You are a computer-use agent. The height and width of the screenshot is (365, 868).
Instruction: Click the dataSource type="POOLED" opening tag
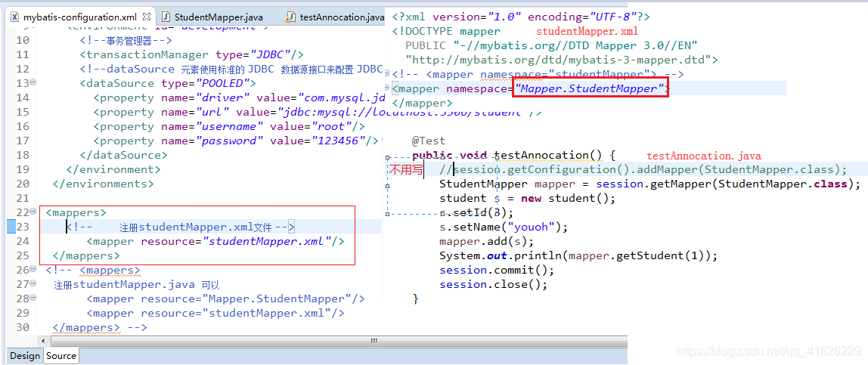click(x=167, y=83)
